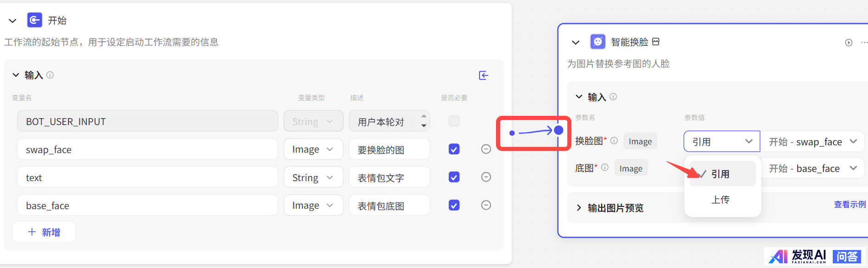Click info icon beside 换脸图 parameter

[614, 141]
